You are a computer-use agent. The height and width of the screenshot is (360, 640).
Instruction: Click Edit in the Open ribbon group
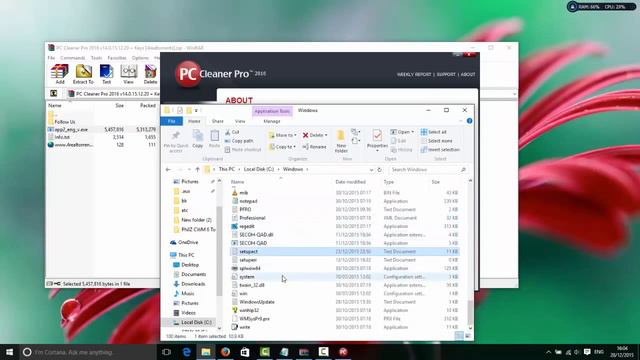pos(398,141)
